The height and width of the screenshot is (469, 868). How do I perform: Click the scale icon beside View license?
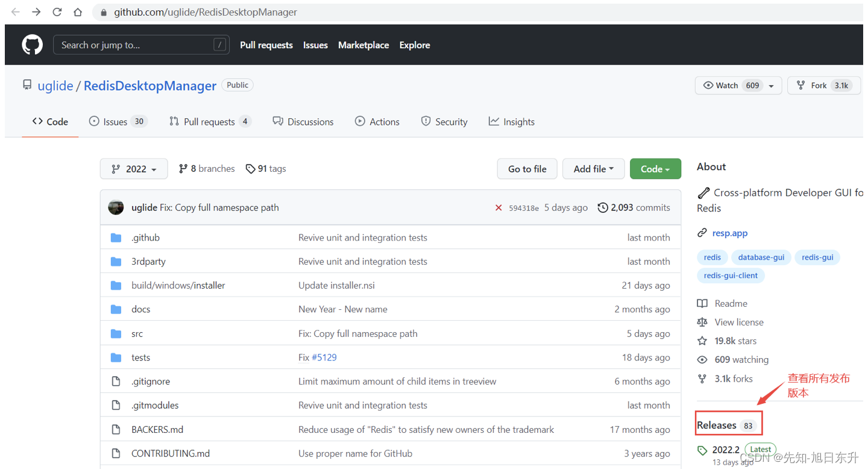702,323
